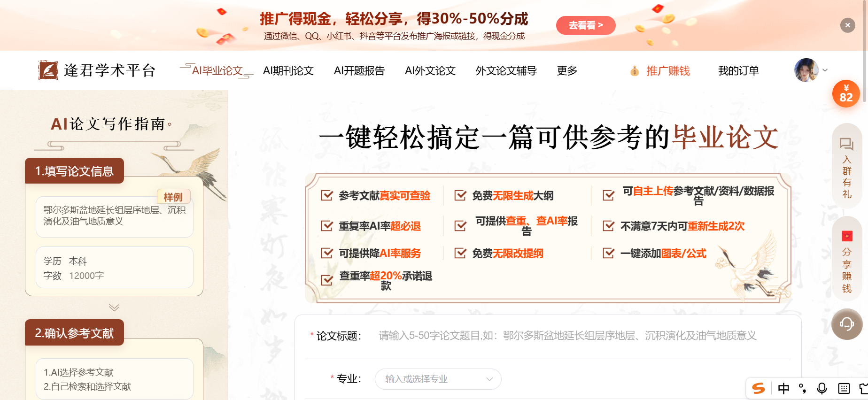Click the Sogou input method S icon
Screen dimensions: 868x400
(759, 388)
